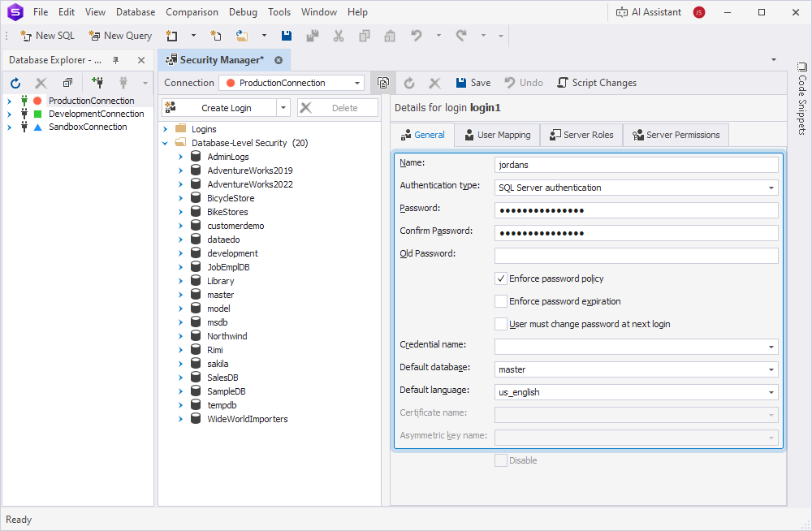Viewport: 812px width, 531px height.
Task: Click the Paste icon on the toolbar
Action: click(389, 36)
